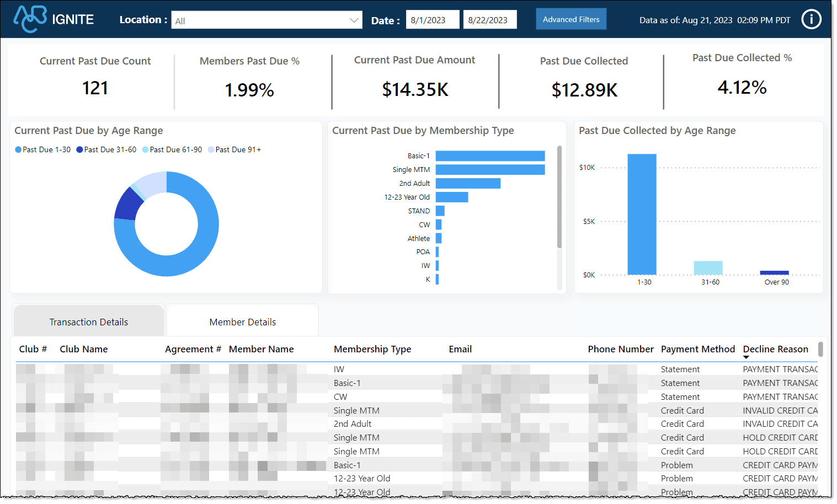Click the 31-60 column in collected chart
The image size is (837, 504).
click(708, 267)
